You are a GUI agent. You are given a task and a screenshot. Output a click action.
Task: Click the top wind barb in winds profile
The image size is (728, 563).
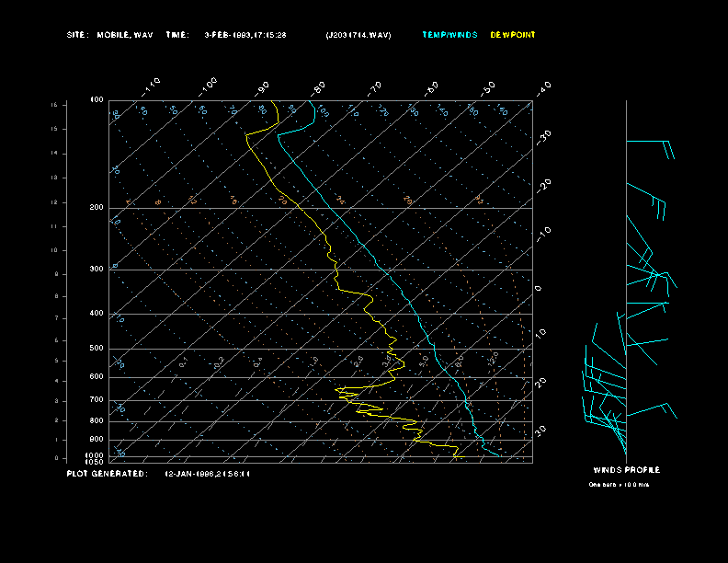tap(650, 150)
